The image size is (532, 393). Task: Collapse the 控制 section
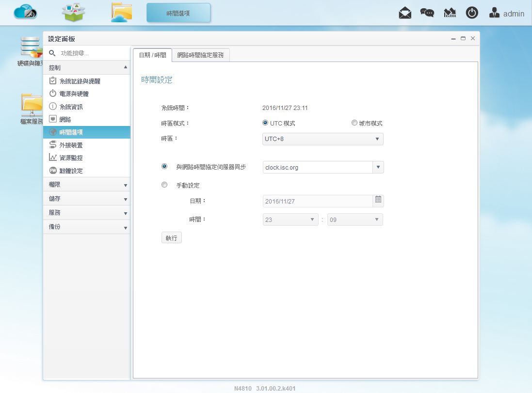[87, 67]
